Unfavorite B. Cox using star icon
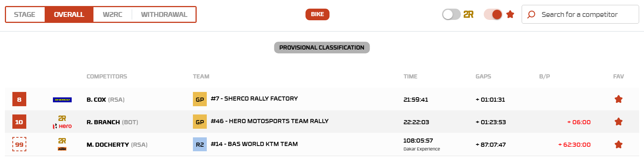The width and height of the screenshot is (644, 161). 618,99
